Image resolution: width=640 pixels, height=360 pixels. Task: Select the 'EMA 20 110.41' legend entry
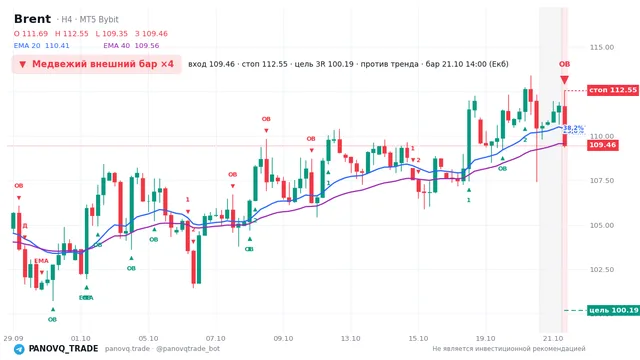42,46
